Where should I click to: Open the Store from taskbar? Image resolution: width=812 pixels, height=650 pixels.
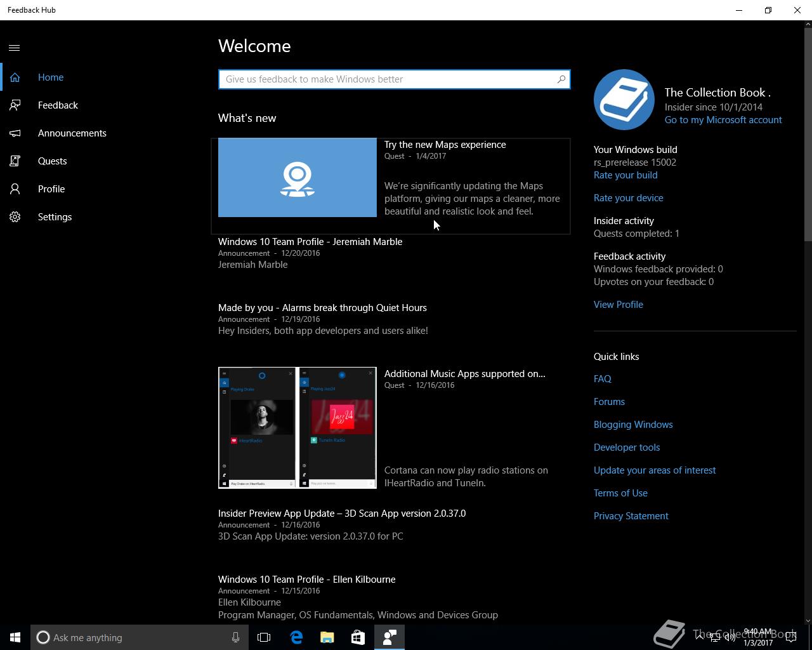[358, 637]
